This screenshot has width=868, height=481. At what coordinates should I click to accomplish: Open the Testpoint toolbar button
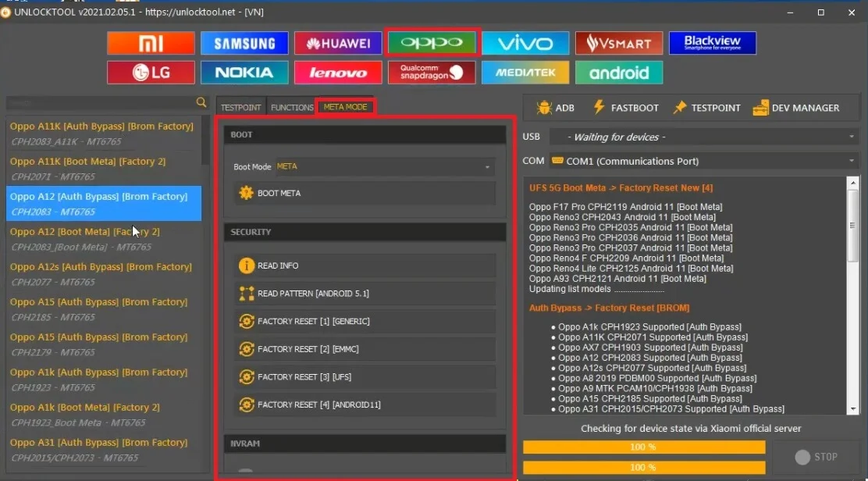pyautogui.click(x=706, y=108)
